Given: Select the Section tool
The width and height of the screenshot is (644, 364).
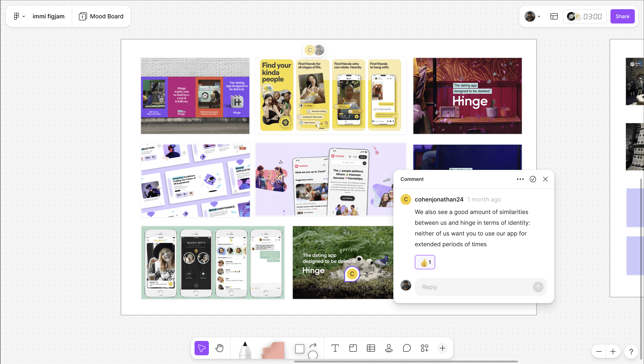Looking at the screenshot, I should point(353,348).
